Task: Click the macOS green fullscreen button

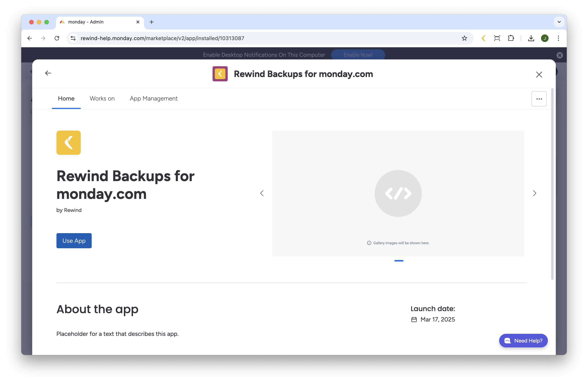Action: click(46, 22)
